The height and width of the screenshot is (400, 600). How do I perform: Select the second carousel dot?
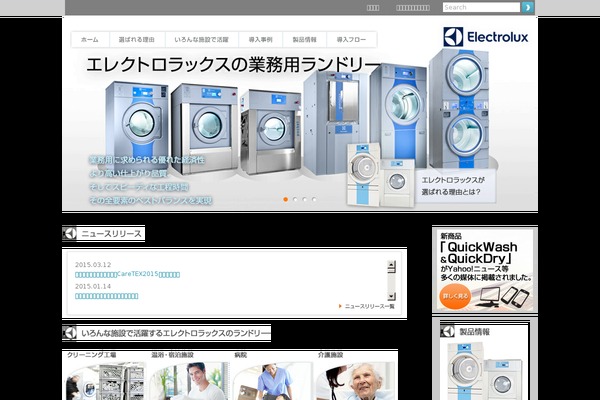point(295,199)
